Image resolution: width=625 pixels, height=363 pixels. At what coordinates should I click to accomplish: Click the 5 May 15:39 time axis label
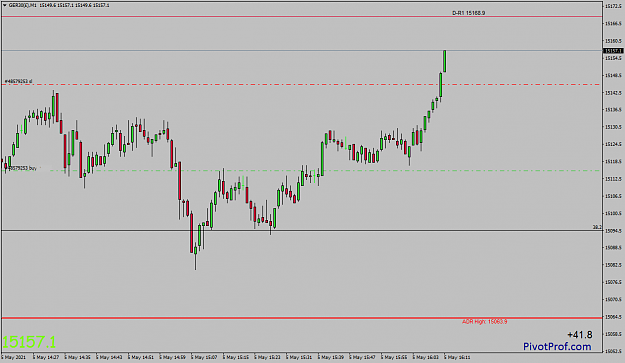332,357
